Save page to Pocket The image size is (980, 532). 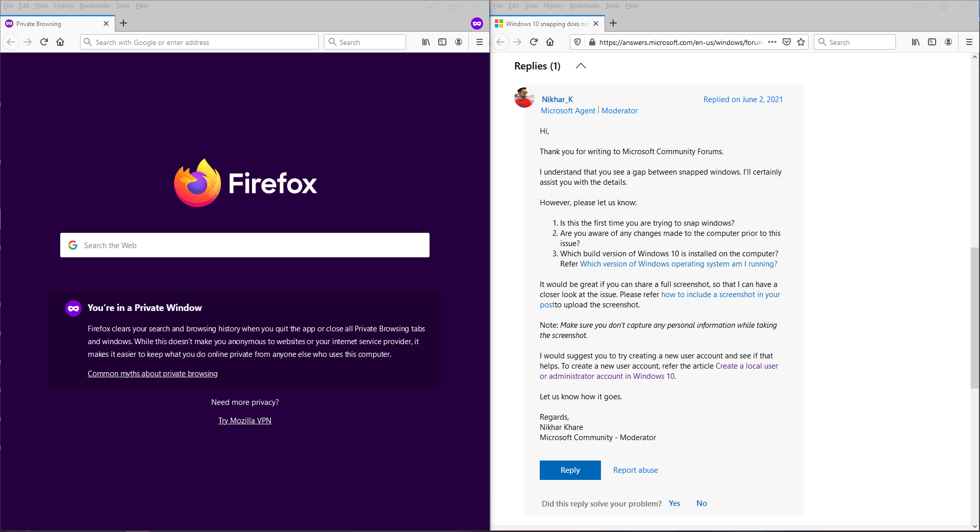[x=787, y=42]
